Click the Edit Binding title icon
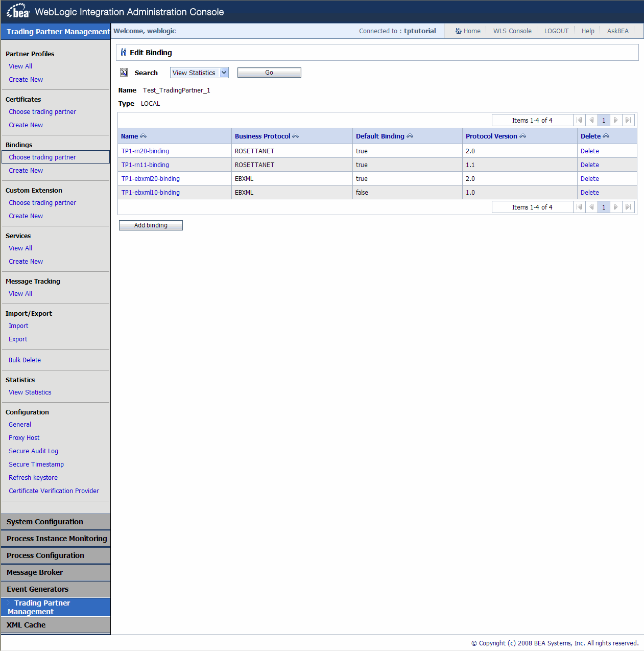644x651 pixels. [123, 52]
